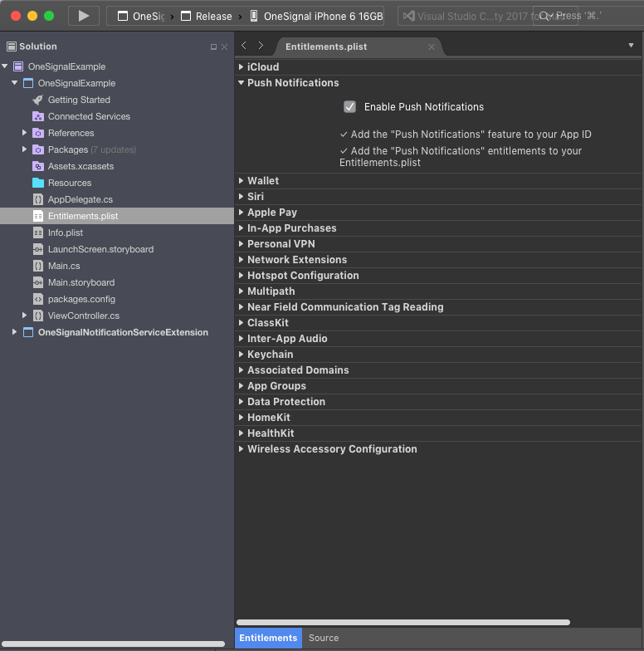This screenshot has width=644, height=651.
Task: Click the LaunchScreen.storyboard file icon
Action: tap(38, 249)
